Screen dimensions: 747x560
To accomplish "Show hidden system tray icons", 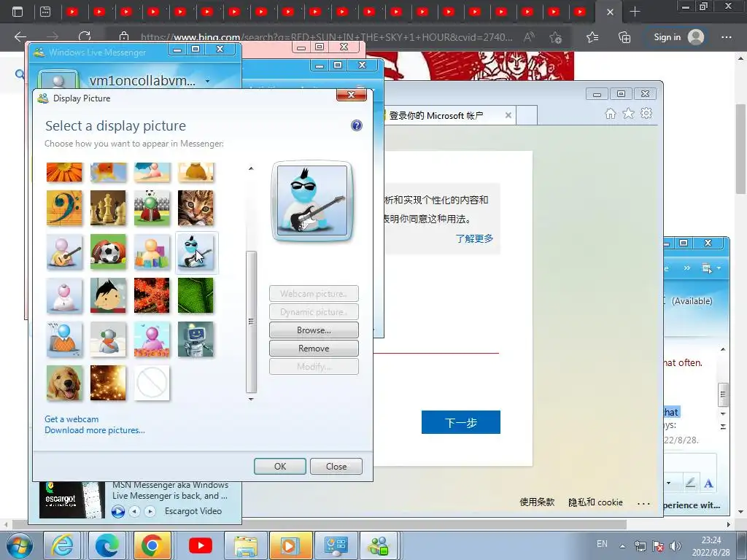I will (622, 546).
